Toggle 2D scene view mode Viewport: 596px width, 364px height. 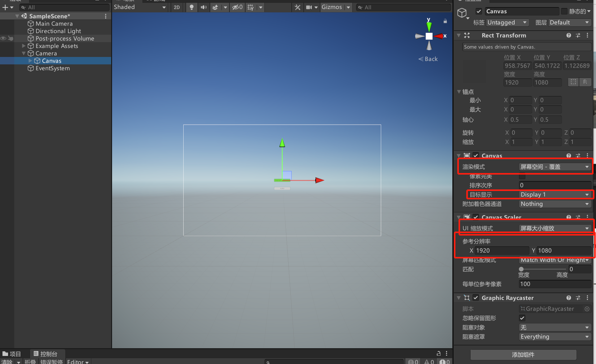(177, 7)
